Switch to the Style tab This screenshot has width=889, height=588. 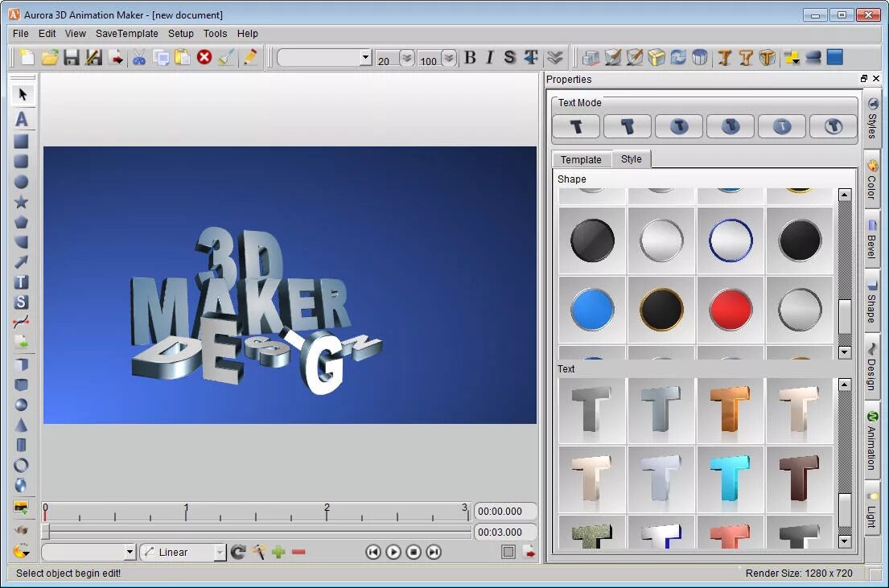(632, 159)
